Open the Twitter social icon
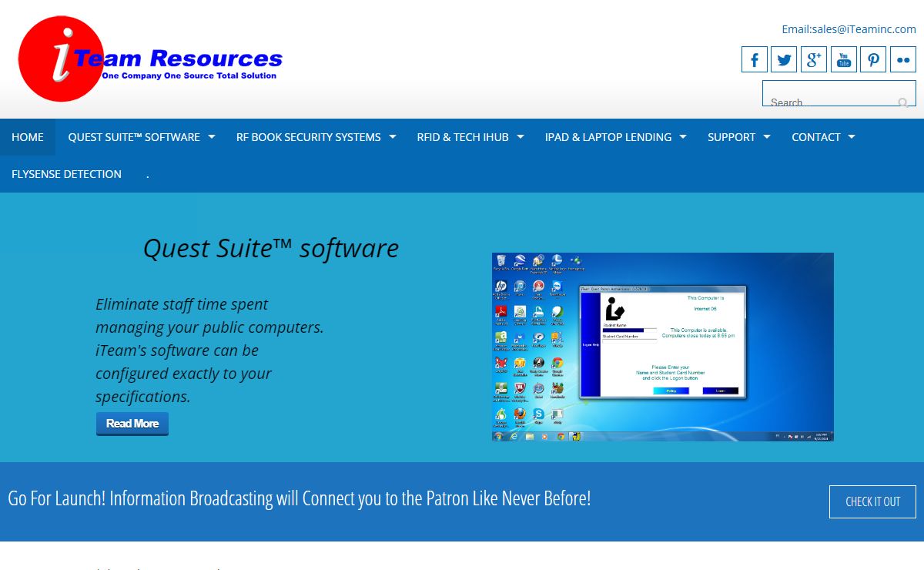924x570 pixels. tap(784, 59)
